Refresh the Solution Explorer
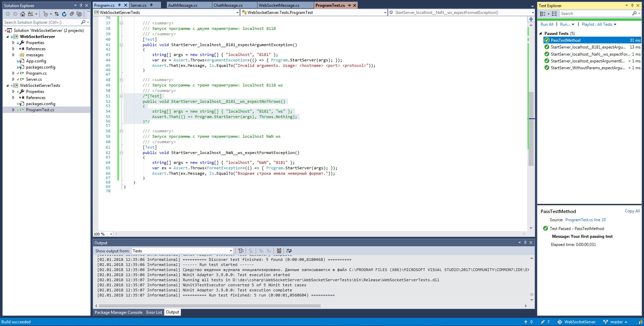This screenshot has height=326, width=644. coord(64,14)
